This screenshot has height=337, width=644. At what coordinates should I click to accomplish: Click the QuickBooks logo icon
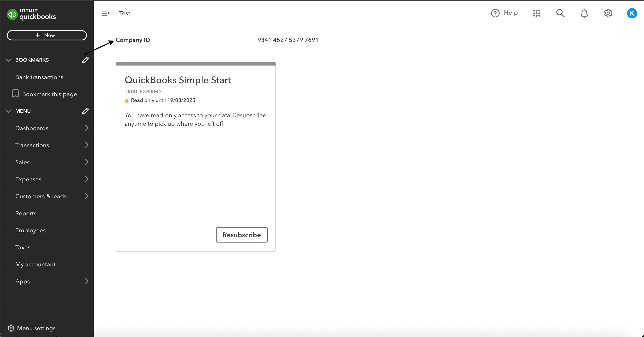click(x=12, y=14)
